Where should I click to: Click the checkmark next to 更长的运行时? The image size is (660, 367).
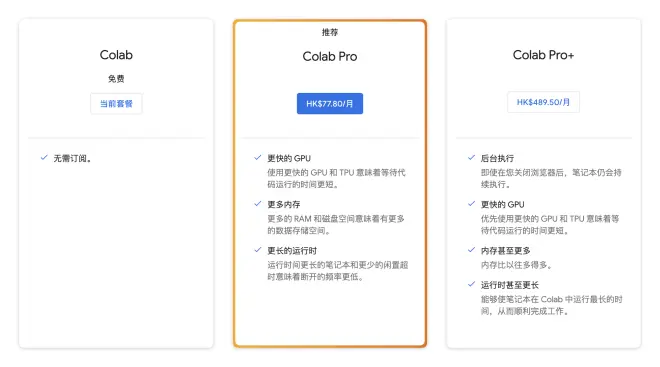coord(258,250)
